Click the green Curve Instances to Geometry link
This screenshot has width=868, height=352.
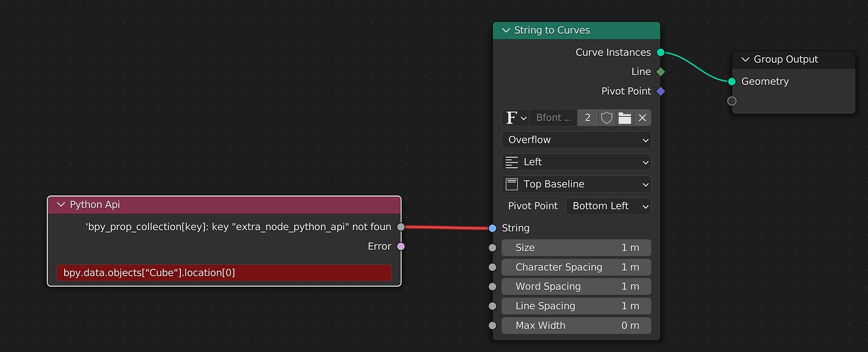(696, 67)
